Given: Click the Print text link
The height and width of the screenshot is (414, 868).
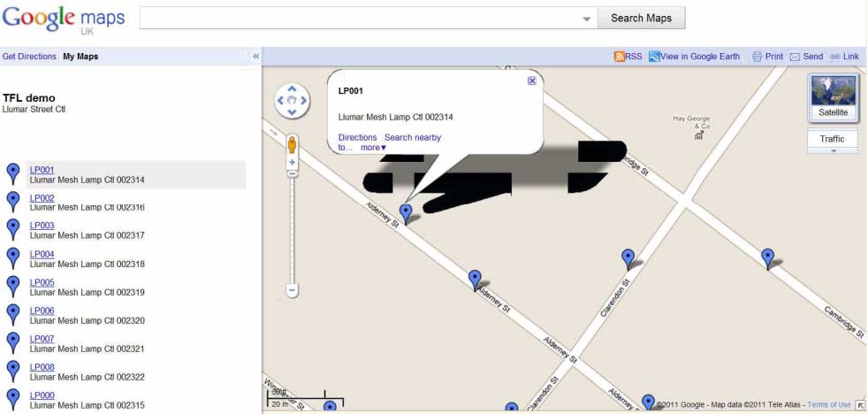Looking at the screenshot, I should click(774, 57).
